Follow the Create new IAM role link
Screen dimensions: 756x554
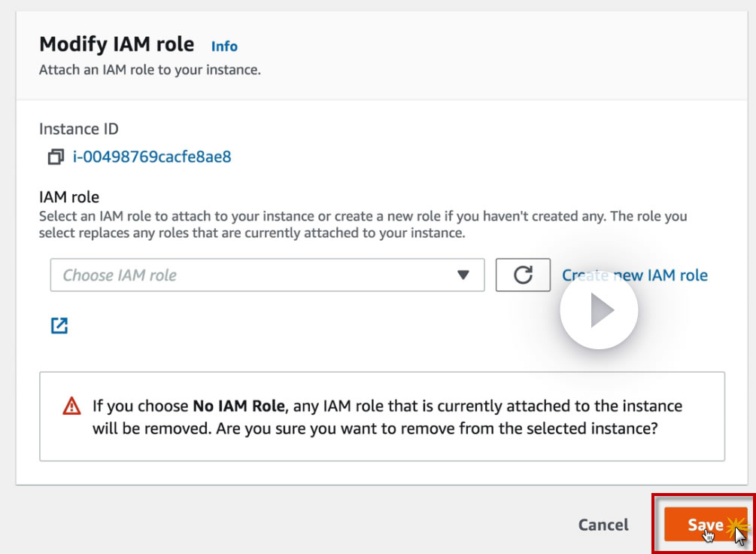click(x=635, y=275)
